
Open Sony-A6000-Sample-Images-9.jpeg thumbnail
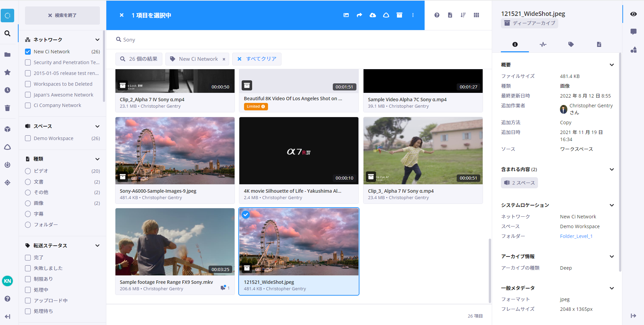click(x=175, y=151)
